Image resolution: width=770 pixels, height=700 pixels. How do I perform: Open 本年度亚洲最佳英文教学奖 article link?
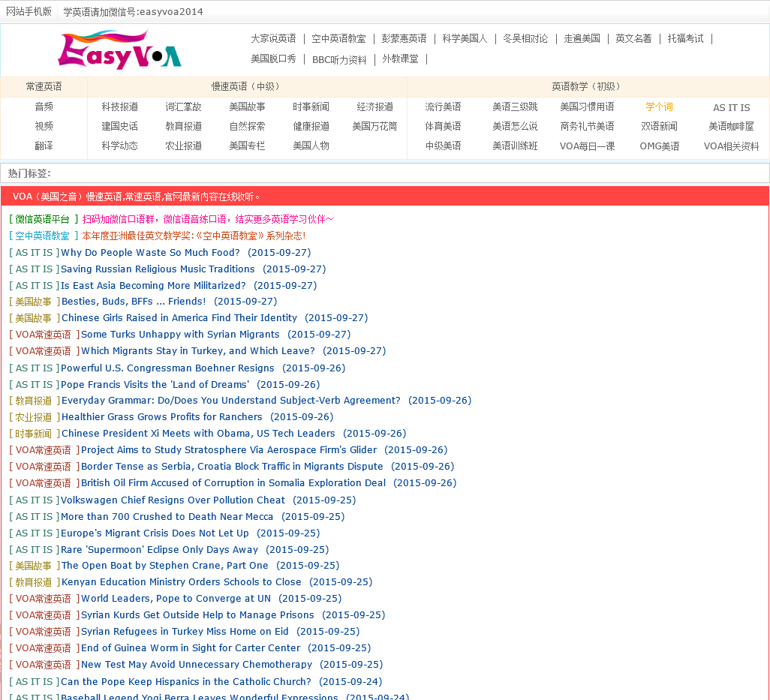194,236
